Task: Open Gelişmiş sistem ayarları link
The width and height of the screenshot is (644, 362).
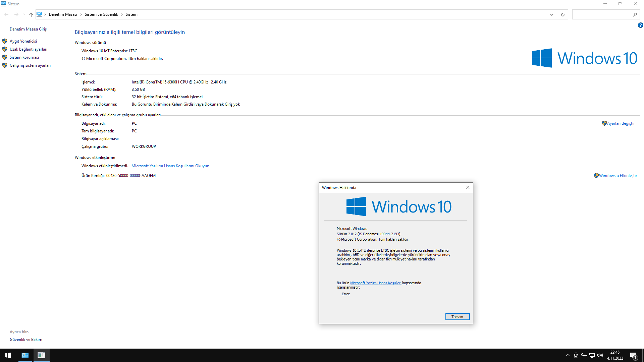Action: (30, 65)
